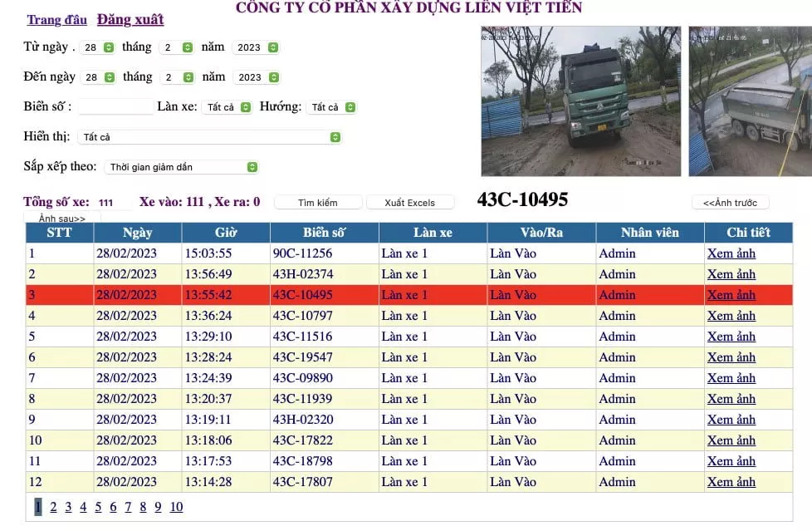Image resolution: width=812 pixels, height=531 pixels.
Task: Open the rear-view truck camera photo
Action: (x=750, y=101)
